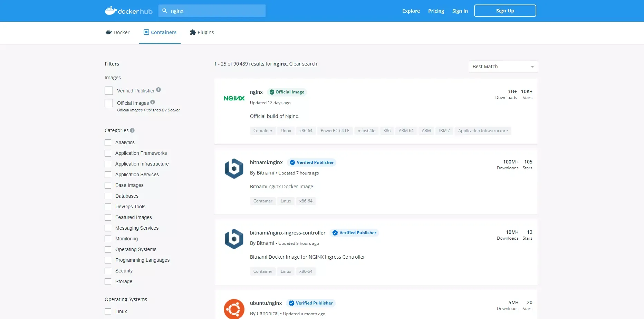644x319 pixels.
Task: Check the Databases category filter
Action: (x=107, y=196)
